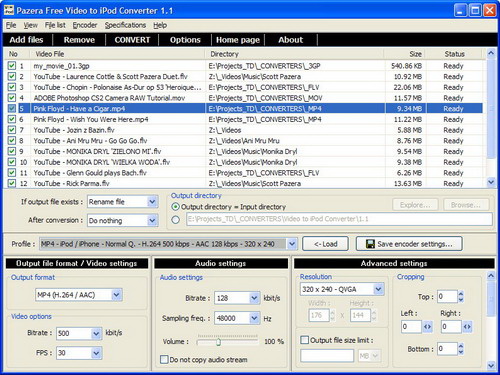The height and width of the screenshot is (375, 500).
Task: Open the Specifications menu
Action: coord(125,25)
